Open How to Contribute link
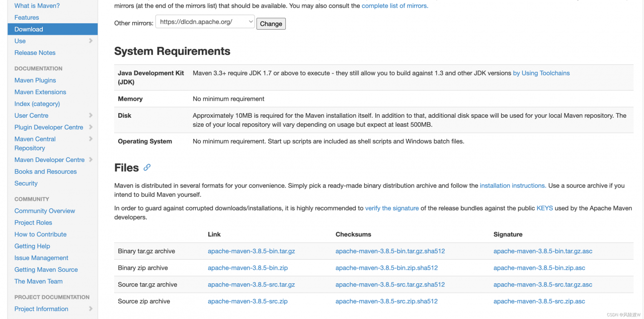Viewport: 644px width, 319px height. pos(41,234)
